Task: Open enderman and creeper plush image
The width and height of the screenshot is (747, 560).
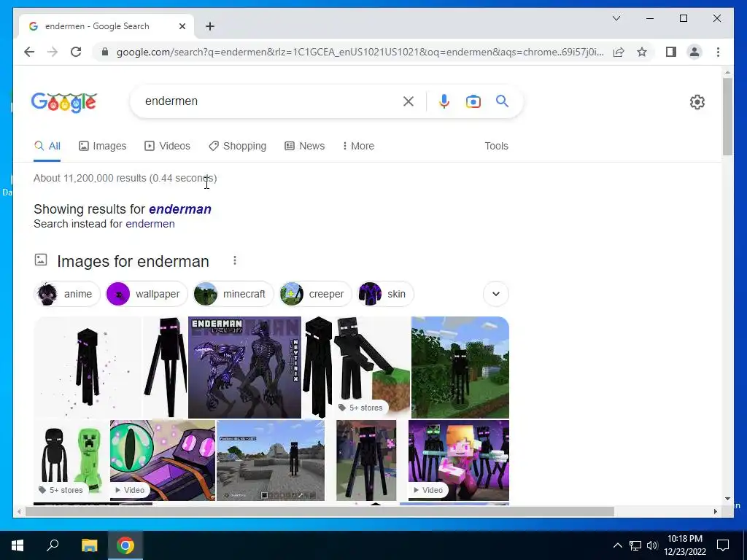Action: [71, 460]
